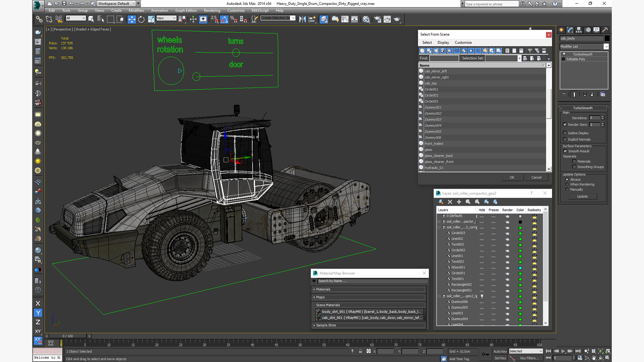Switch to the Hierarchy command panel tab

point(579,30)
